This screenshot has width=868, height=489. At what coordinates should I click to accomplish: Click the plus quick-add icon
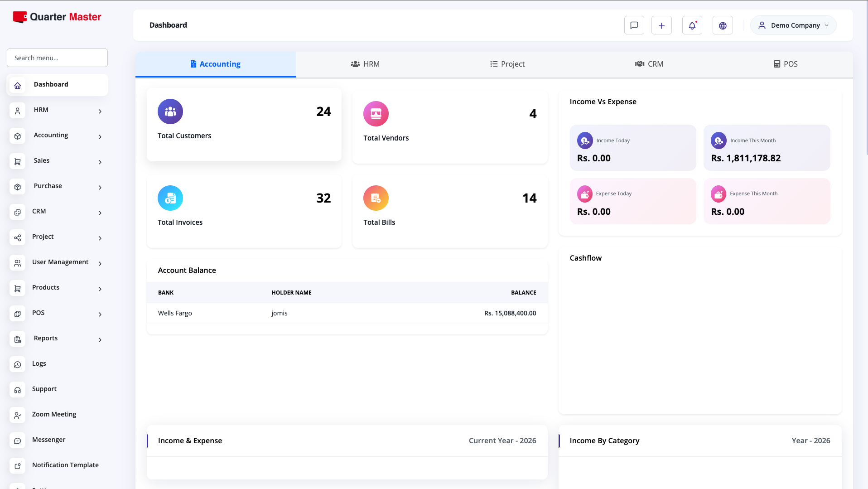(x=661, y=25)
